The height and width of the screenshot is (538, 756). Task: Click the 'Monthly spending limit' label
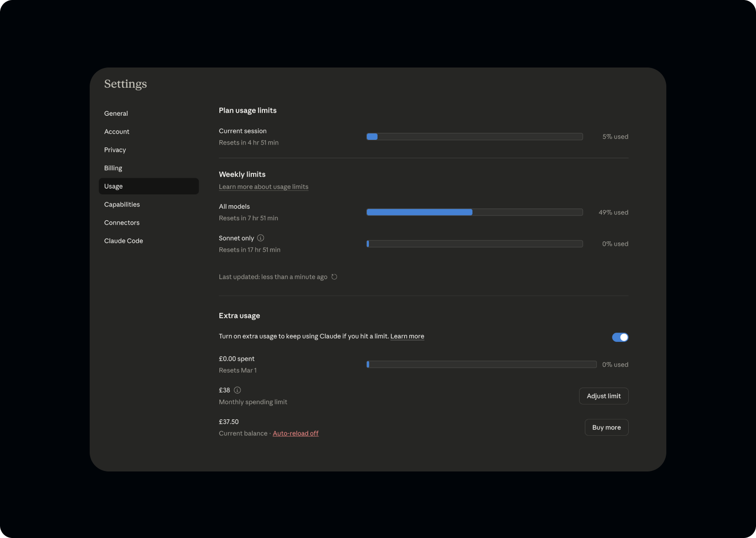253,402
